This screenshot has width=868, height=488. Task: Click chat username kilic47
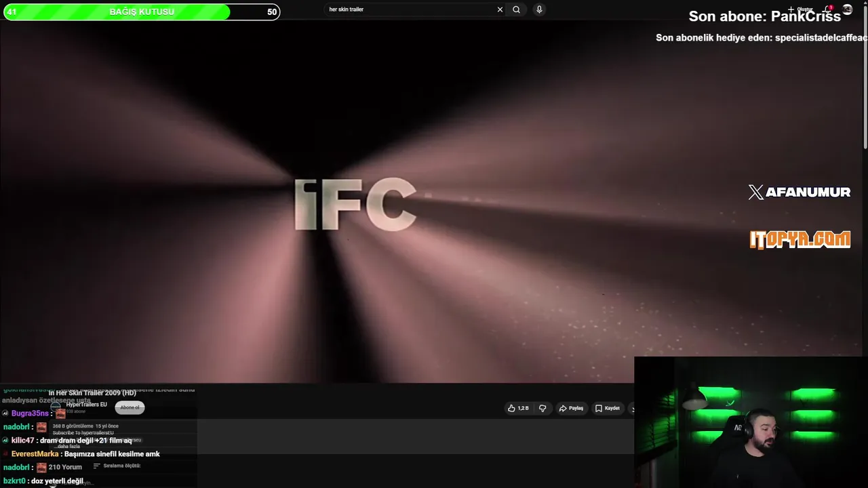tap(22, 441)
